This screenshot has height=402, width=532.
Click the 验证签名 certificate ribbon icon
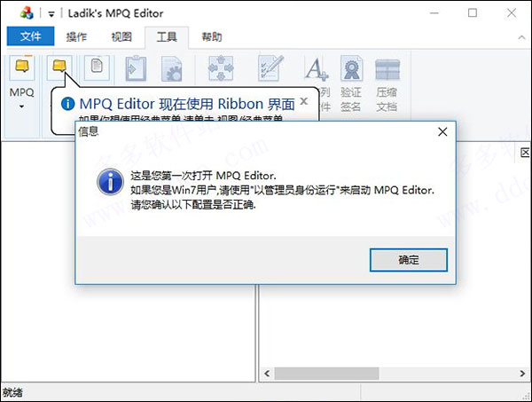(351, 68)
